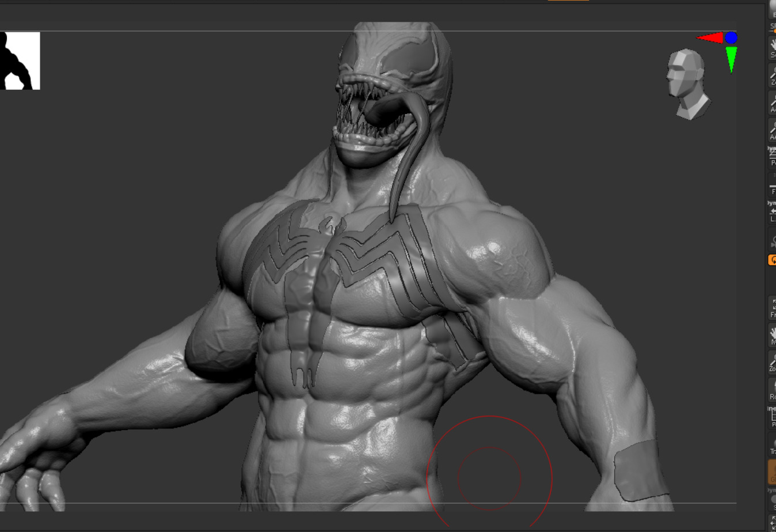Viewport: 776px width, 532px height.
Task: Toggle the Solo mode switch
Action: 773,500
